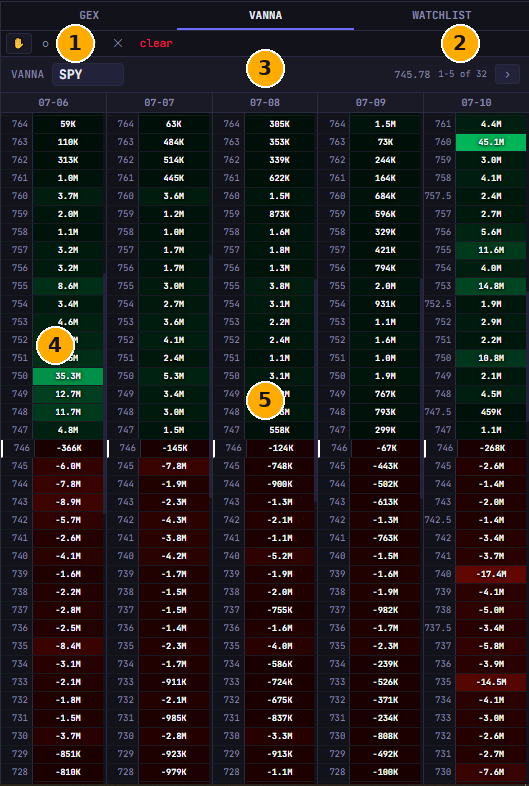Click the X cross icon beside clear
Image resolution: width=529 pixels, height=786 pixels.
[x=118, y=44]
